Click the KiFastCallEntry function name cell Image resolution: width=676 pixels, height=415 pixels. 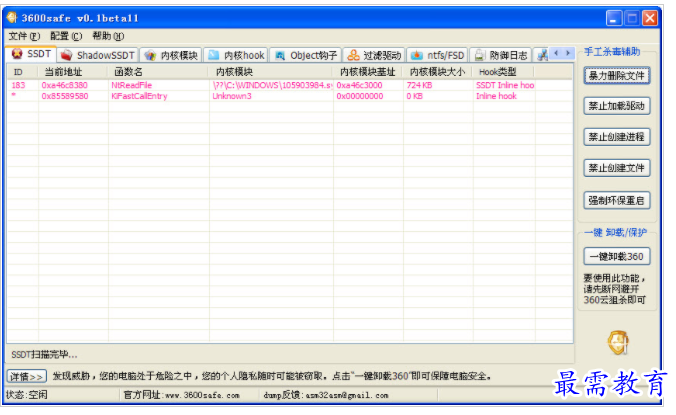[x=139, y=96]
